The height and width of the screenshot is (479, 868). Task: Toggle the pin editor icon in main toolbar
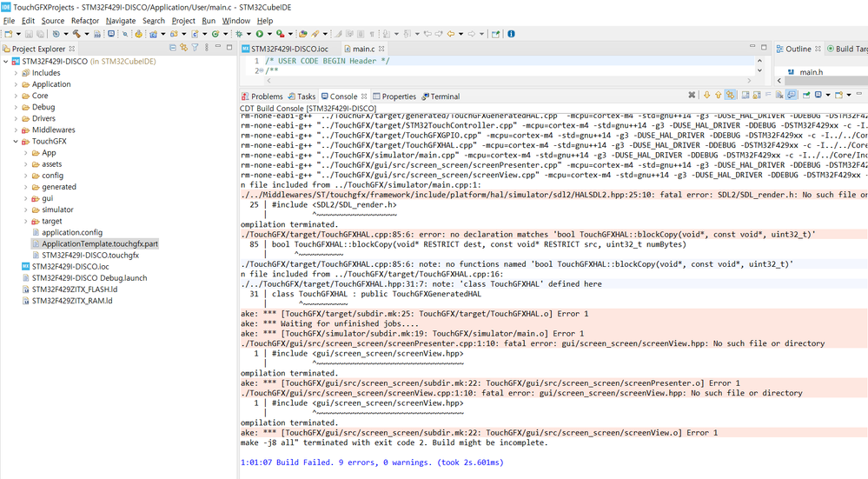496,34
